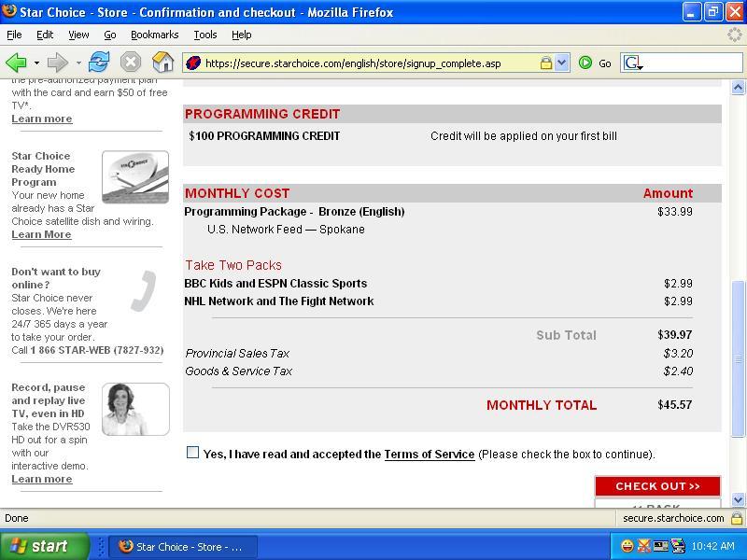Click the CHECK OUT button
The width and height of the screenshot is (747, 560).
pos(657,486)
